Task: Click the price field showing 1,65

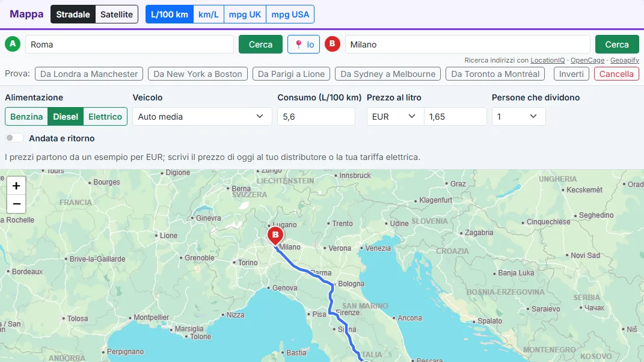Action: coord(455,117)
